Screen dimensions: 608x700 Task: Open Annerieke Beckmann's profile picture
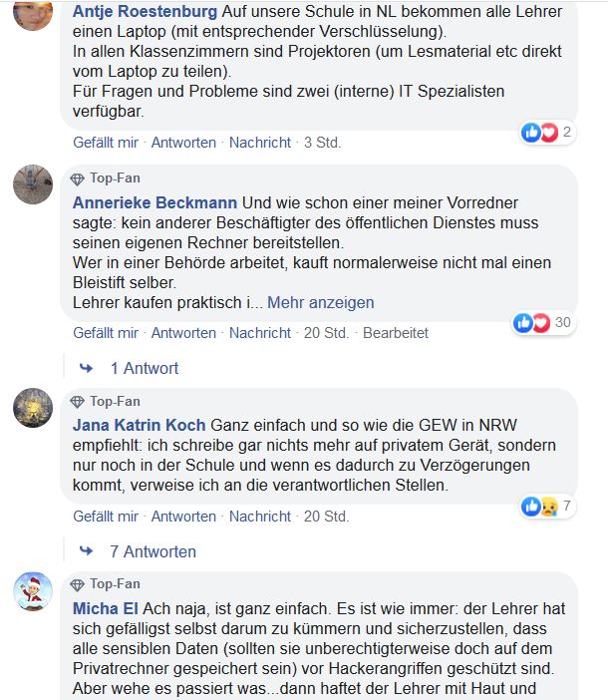pyautogui.click(x=33, y=185)
